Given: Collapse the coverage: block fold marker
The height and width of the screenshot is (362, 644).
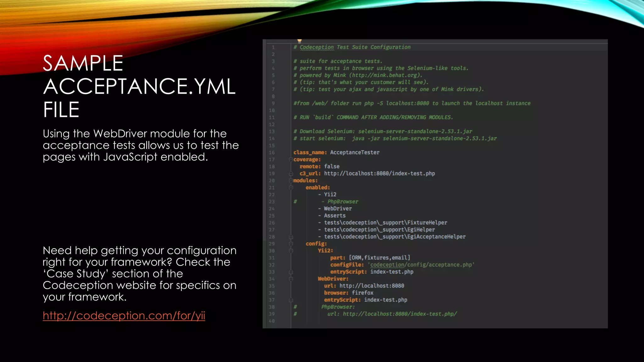Looking at the screenshot, I should tap(291, 160).
